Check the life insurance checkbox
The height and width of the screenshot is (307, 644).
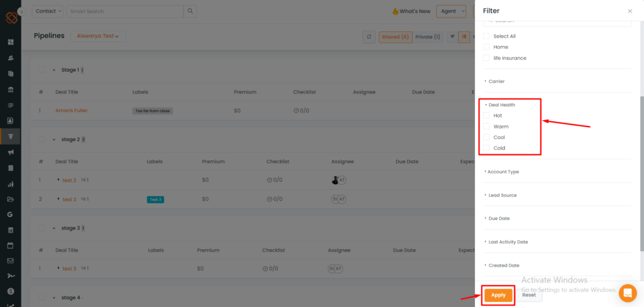click(x=486, y=58)
